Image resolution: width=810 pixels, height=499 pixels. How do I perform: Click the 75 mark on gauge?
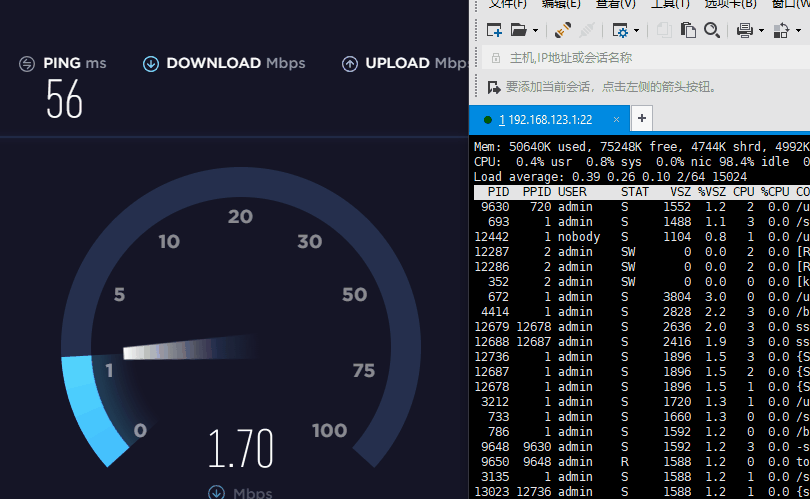[x=364, y=371]
